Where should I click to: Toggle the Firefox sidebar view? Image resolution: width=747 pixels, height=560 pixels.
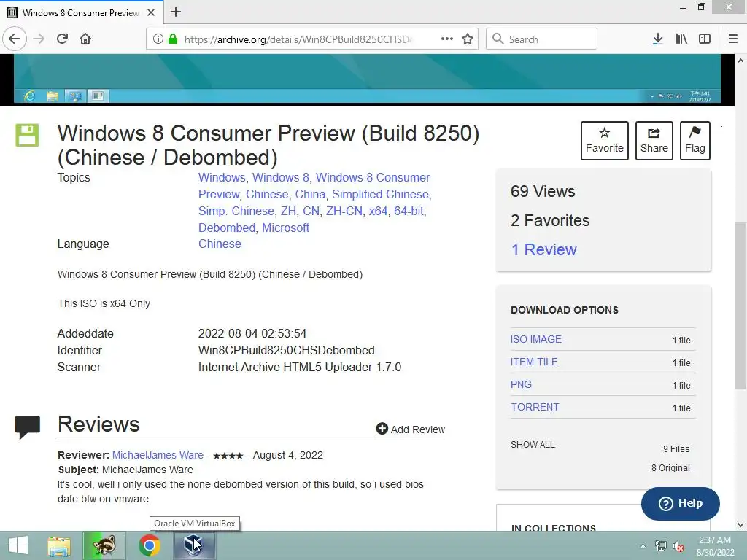[x=705, y=39]
